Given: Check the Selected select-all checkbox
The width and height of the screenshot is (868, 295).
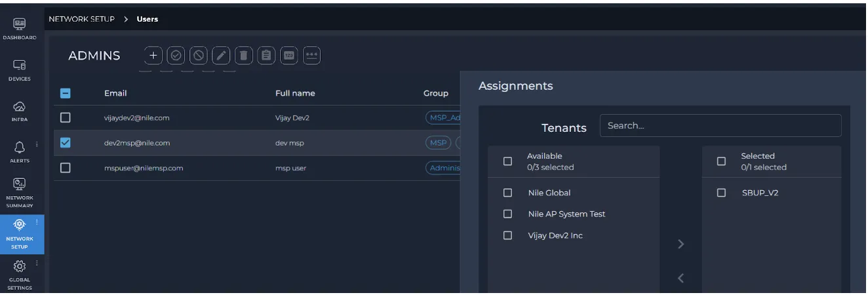Looking at the screenshot, I should (721, 161).
